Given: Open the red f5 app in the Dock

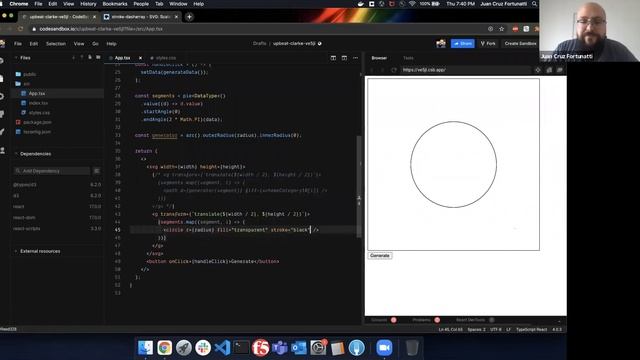Looking at the screenshot, I should click(260, 348).
